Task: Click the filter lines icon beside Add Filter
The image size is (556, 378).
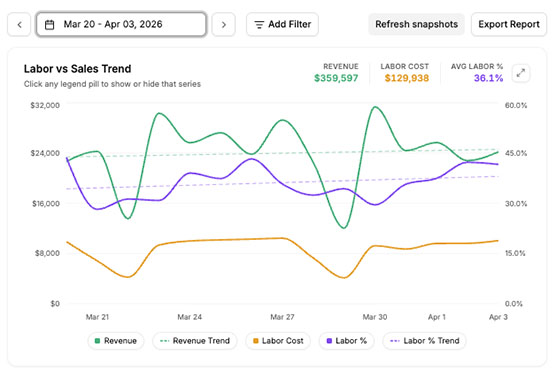Action: 259,25
